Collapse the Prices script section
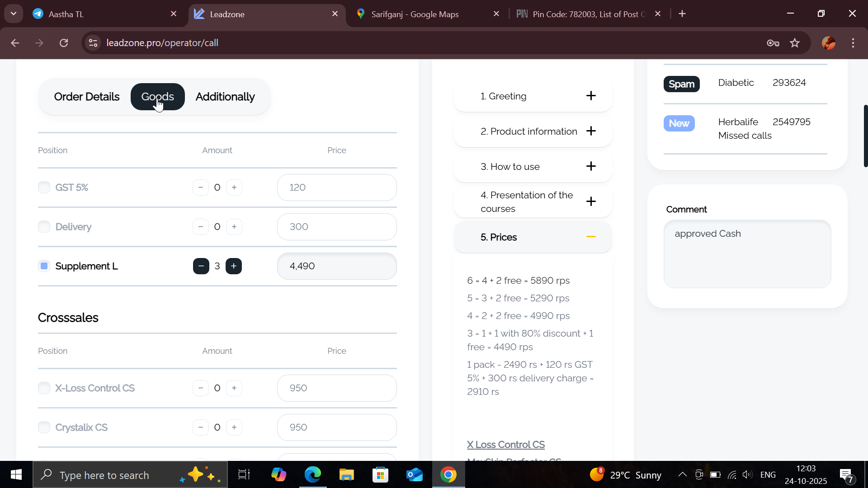Image resolution: width=868 pixels, height=488 pixels. click(x=590, y=237)
